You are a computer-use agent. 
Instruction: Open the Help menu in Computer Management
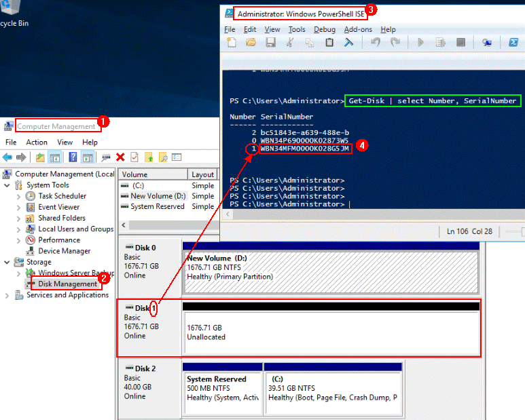90,142
